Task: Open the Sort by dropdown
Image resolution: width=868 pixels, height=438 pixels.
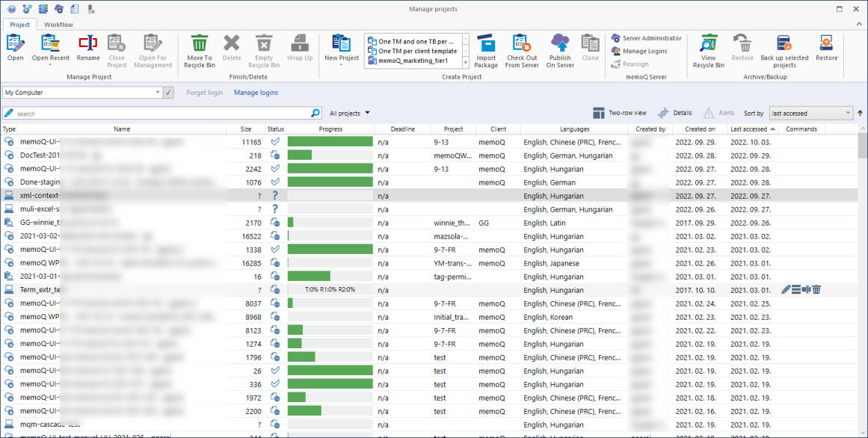Action: 811,112
